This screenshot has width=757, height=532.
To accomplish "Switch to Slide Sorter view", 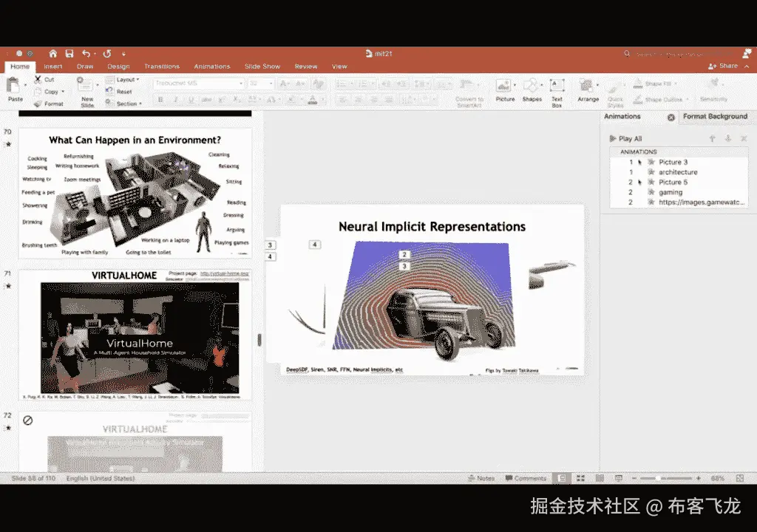I will [x=581, y=478].
